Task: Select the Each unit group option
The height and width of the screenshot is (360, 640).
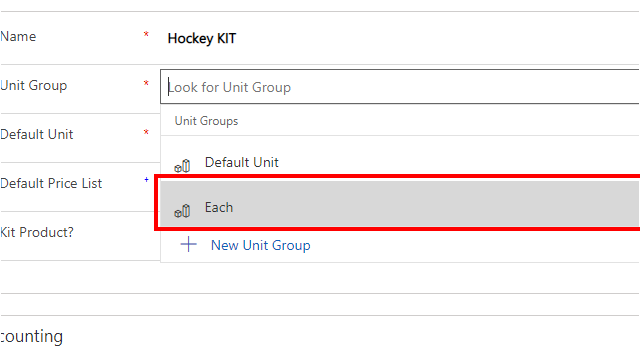Action: [x=400, y=203]
